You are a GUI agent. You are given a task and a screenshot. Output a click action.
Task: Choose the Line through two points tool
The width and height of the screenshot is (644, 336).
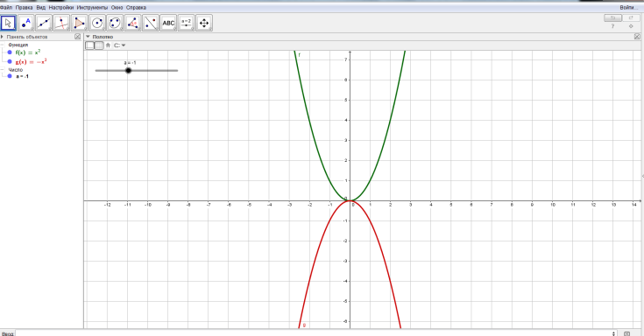[x=44, y=23]
